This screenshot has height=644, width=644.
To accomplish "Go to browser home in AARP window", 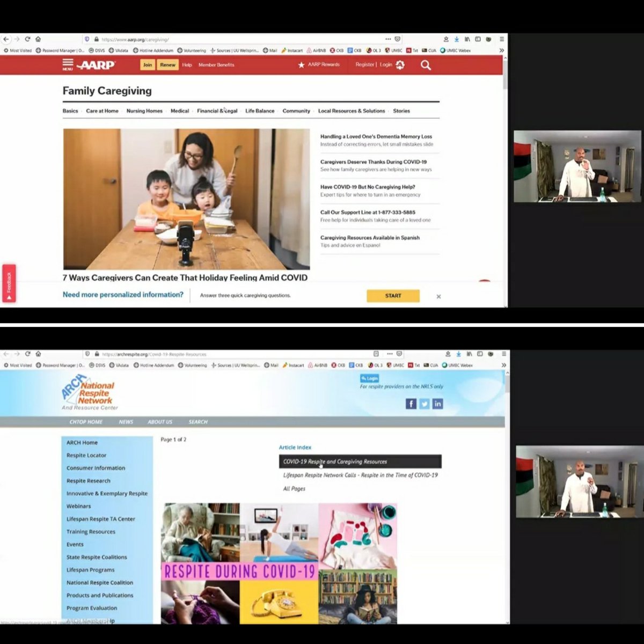I will (x=38, y=39).
